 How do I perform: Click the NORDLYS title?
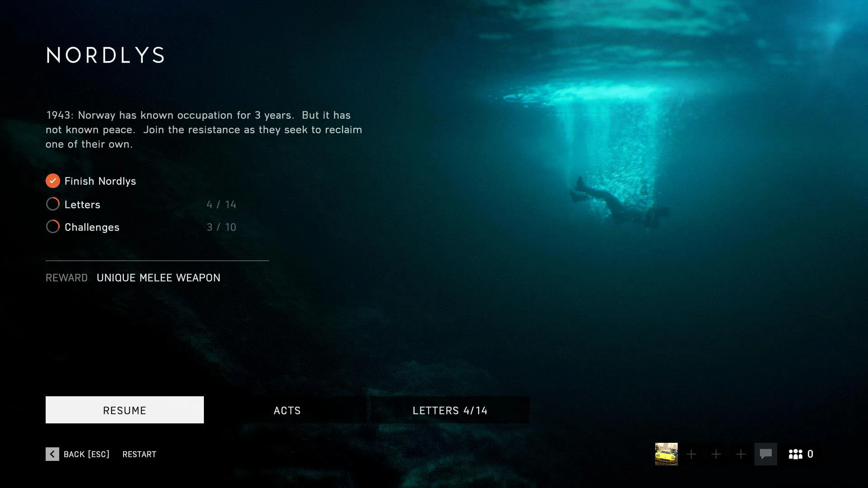click(106, 55)
